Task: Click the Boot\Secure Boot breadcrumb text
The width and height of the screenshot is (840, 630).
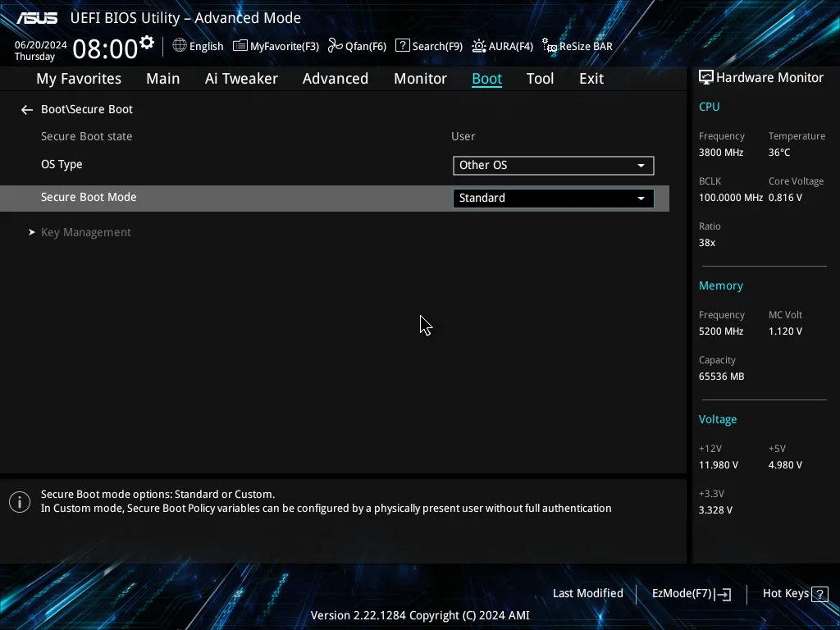Action: coord(87,109)
